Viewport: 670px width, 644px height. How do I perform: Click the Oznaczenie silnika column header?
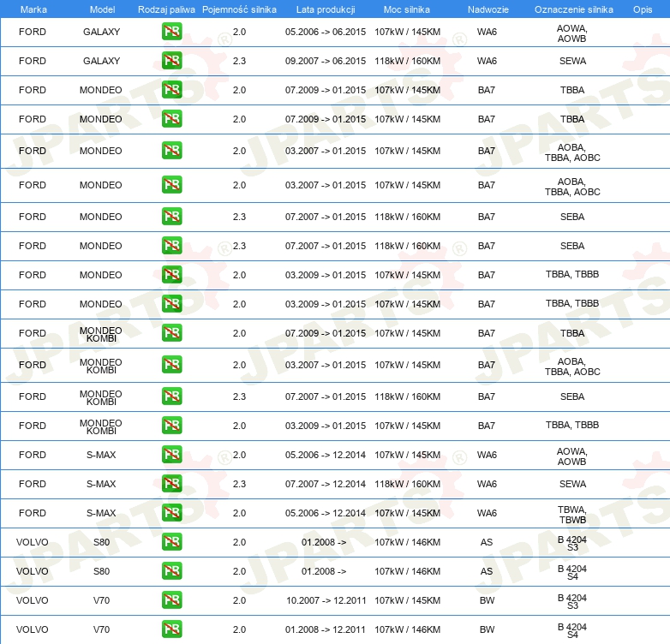tap(574, 9)
